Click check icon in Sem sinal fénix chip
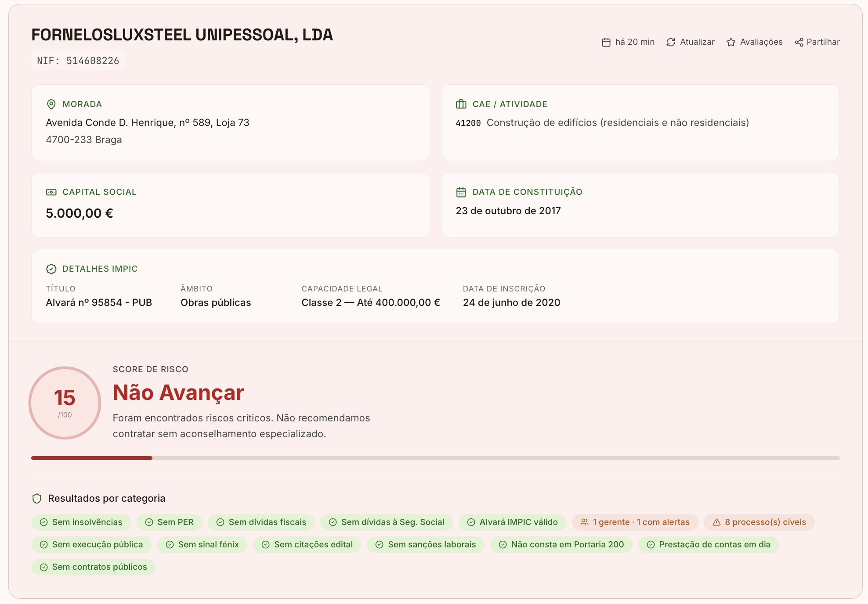Image resolution: width=868 pixels, height=604 pixels. coord(170,545)
